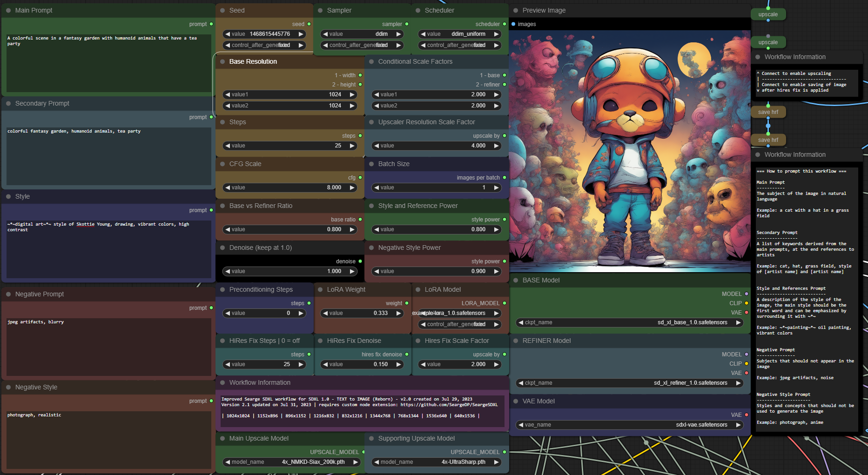Collapse the Main Prompt node using its dot
Viewport: 868px width, 475px height.
pos(8,10)
